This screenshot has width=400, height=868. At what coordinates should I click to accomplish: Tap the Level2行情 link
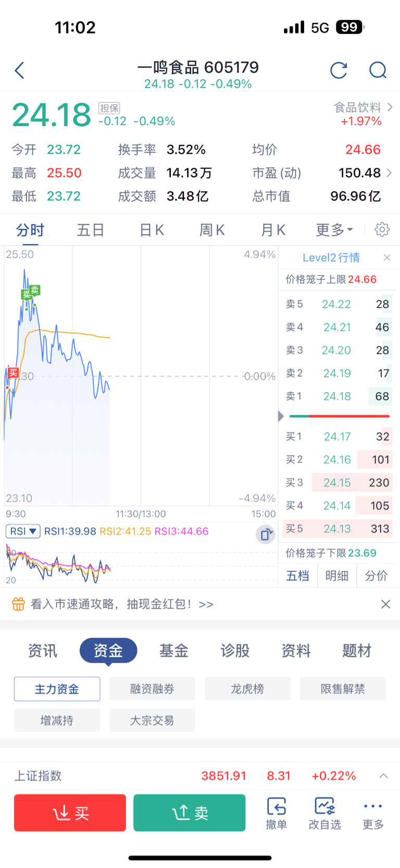point(331,258)
